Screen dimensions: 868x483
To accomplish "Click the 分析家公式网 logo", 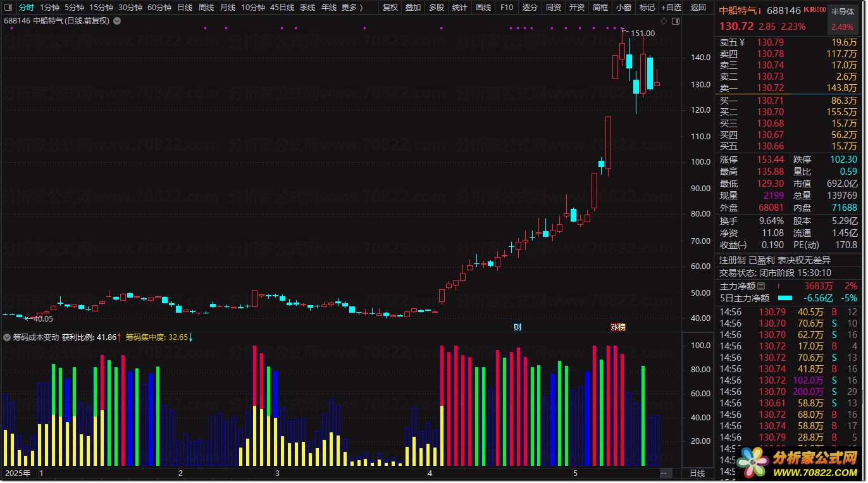I will (800, 462).
